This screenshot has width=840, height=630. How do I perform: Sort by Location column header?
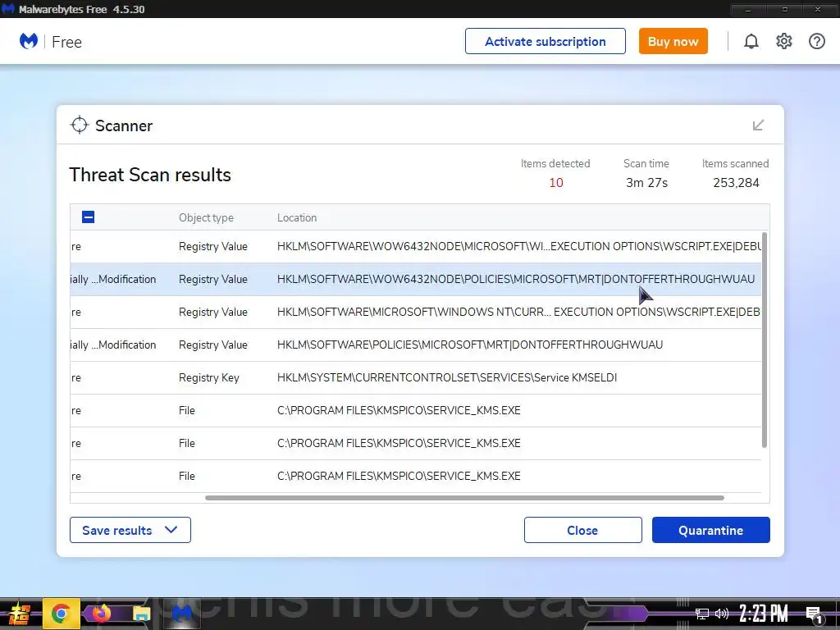click(297, 217)
